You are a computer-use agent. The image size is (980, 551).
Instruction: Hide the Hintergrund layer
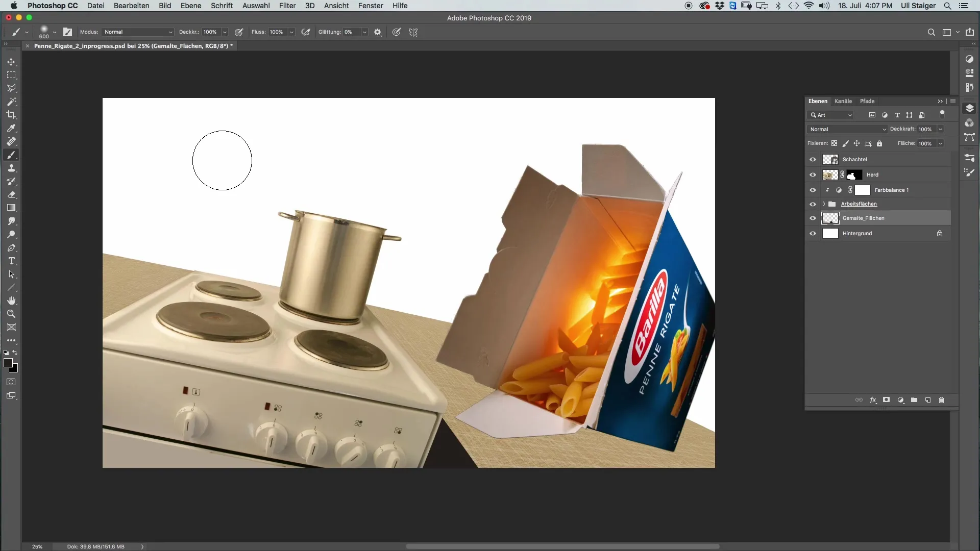coord(813,233)
